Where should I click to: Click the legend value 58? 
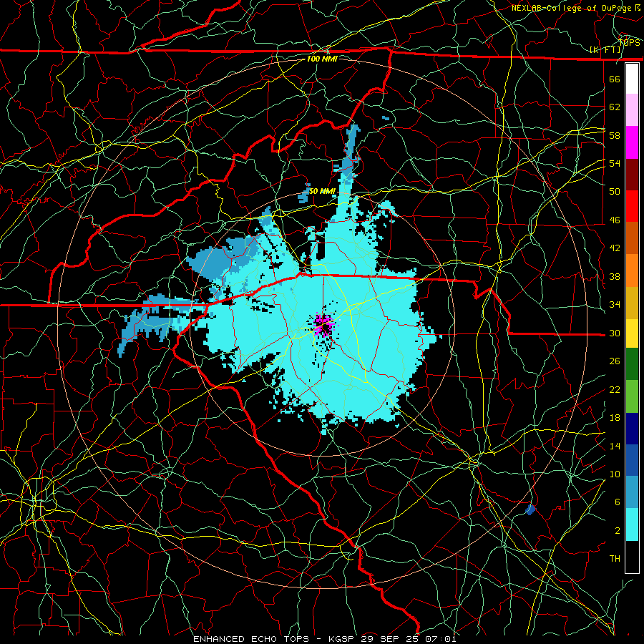615,135
